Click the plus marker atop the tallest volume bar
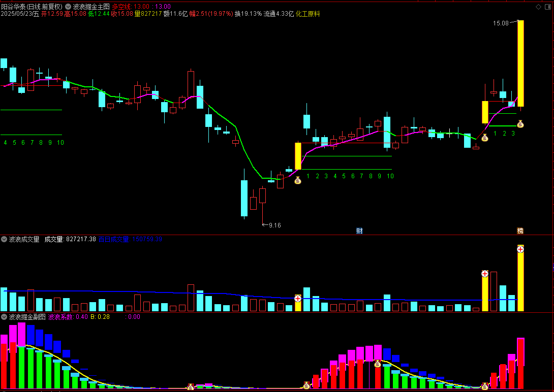 point(520,249)
